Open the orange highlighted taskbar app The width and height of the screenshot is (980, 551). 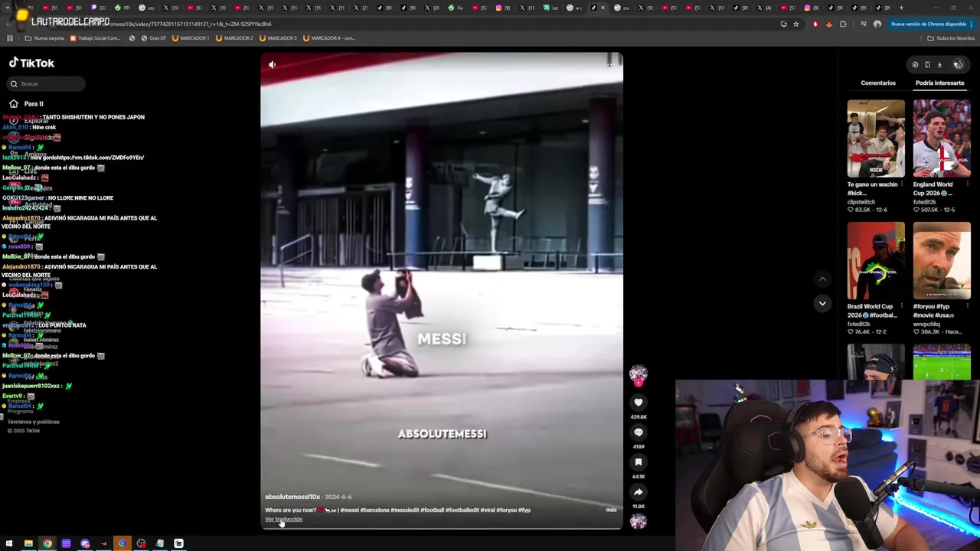pos(122,543)
